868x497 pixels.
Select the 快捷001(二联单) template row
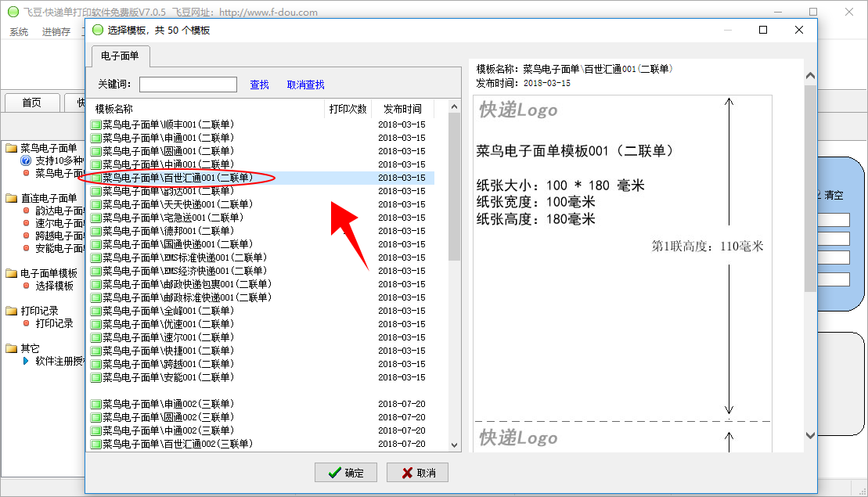(262, 351)
